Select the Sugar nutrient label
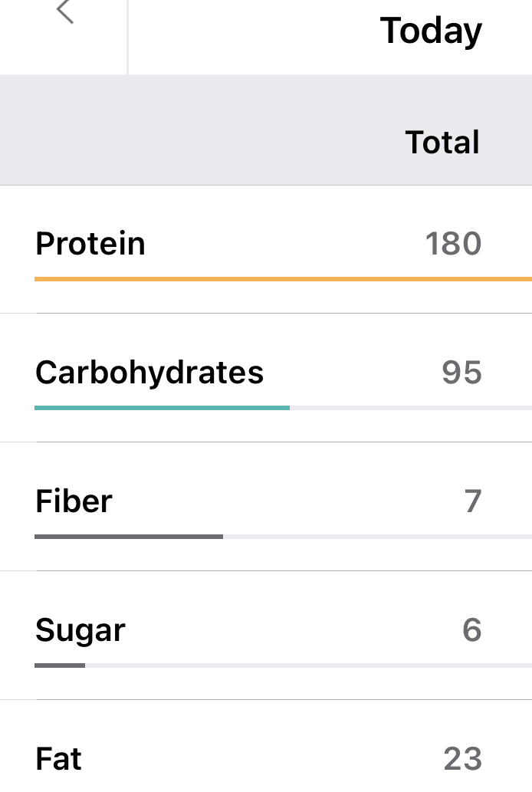Image resolution: width=532 pixels, height=792 pixels. coord(80,630)
